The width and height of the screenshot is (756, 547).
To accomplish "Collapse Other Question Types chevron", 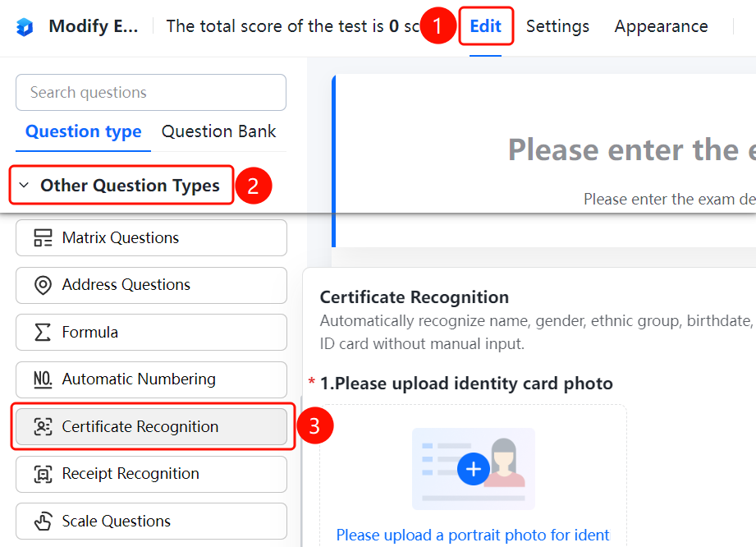I will pyautogui.click(x=24, y=186).
